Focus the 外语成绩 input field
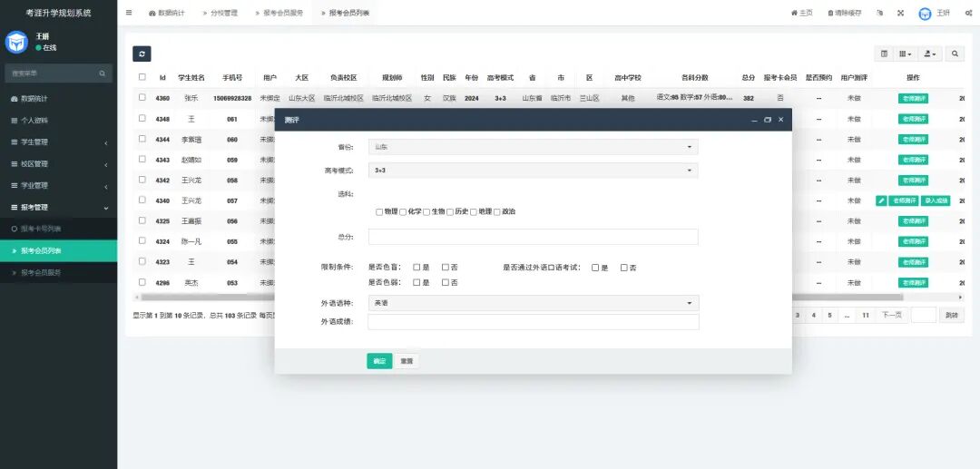The height and width of the screenshot is (469, 980). (x=534, y=322)
